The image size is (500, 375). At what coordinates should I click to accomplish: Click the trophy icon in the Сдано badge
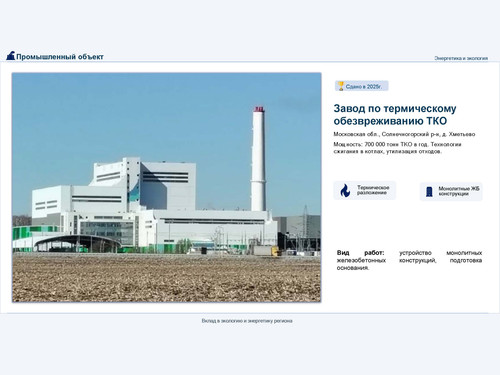click(341, 86)
